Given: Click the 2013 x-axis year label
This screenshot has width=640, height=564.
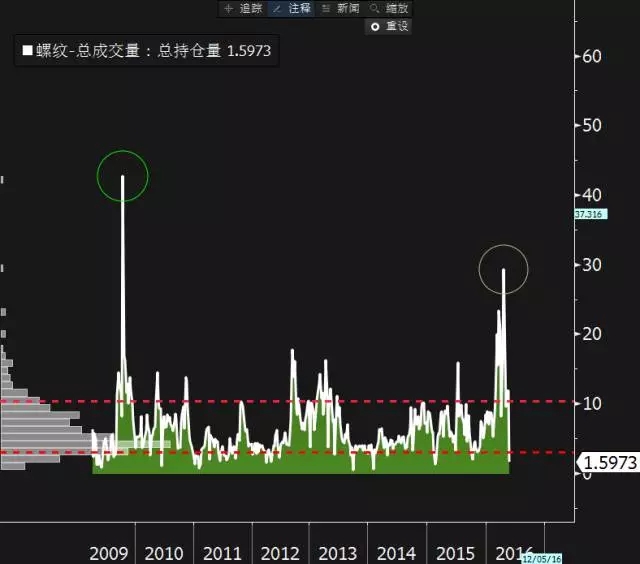Looking at the screenshot, I should click(x=338, y=554).
